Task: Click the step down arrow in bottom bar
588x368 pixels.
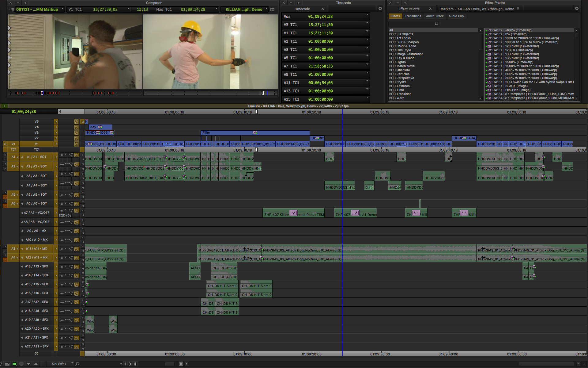Action: 28,364
